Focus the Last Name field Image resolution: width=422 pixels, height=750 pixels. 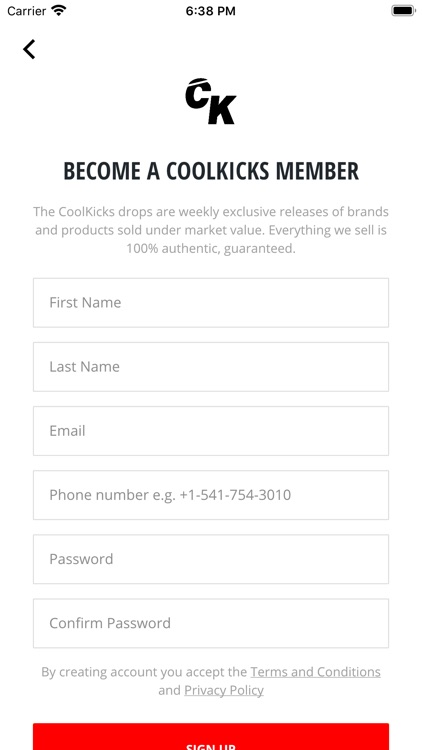click(x=211, y=367)
